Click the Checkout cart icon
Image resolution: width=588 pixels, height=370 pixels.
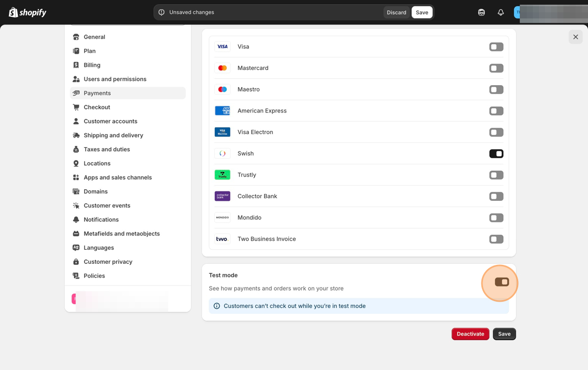pos(76,107)
